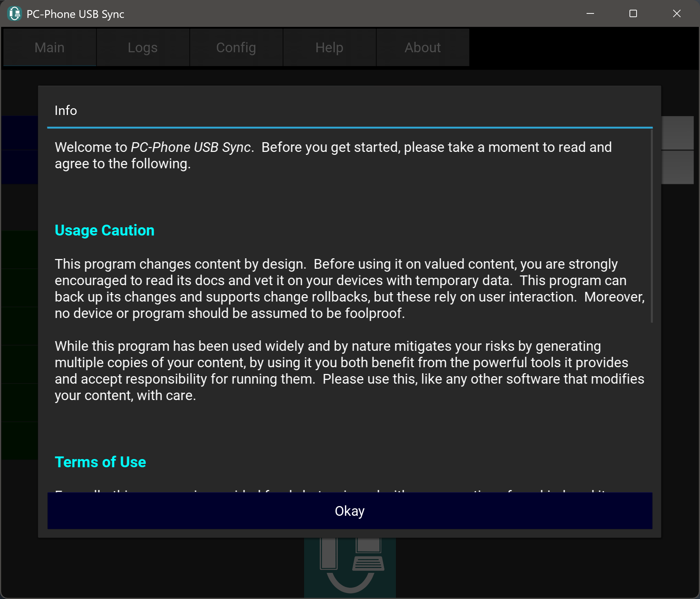
Task: Click the PC-Phone USB Sync title bar icon
Action: [15, 14]
